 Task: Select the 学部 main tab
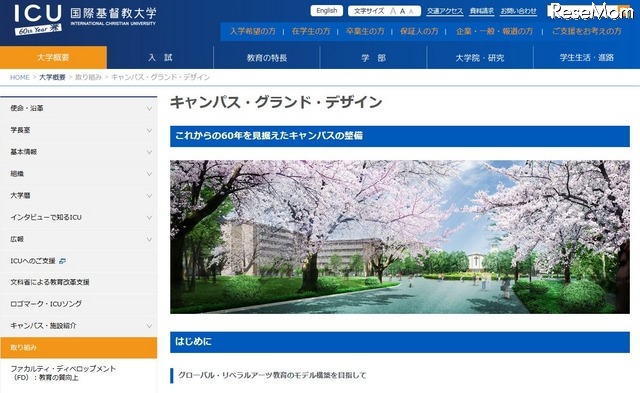coord(373,58)
